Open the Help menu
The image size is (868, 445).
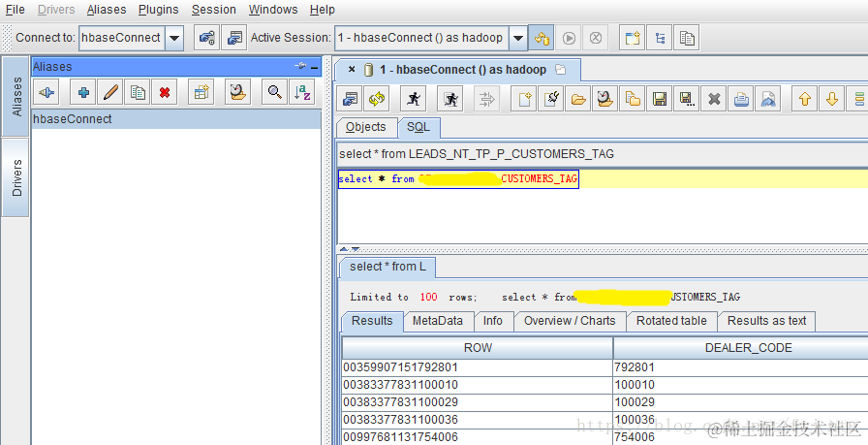tap(323, 10)
